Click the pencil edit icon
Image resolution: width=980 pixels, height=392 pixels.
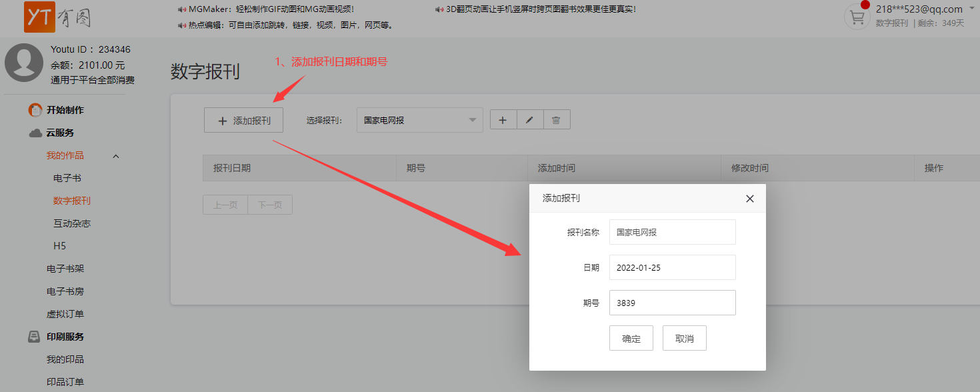(530, 120)
